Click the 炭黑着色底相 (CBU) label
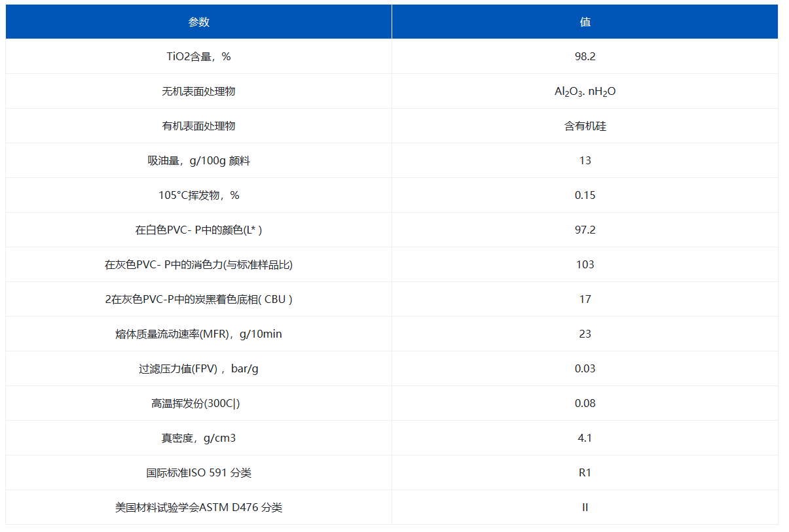Viewport: 789px width, 532px height. pyautogui.click(x=198, y=300)
